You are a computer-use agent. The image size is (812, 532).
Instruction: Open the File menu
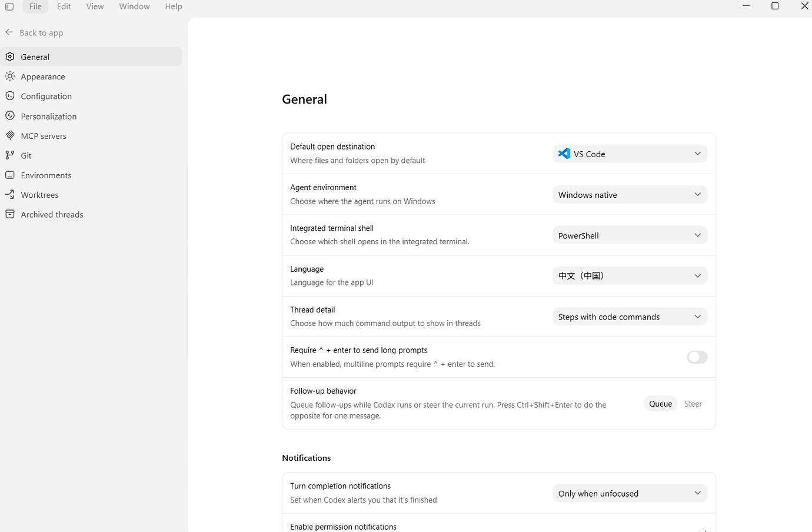pyautogui.click(x=35, y=6)
